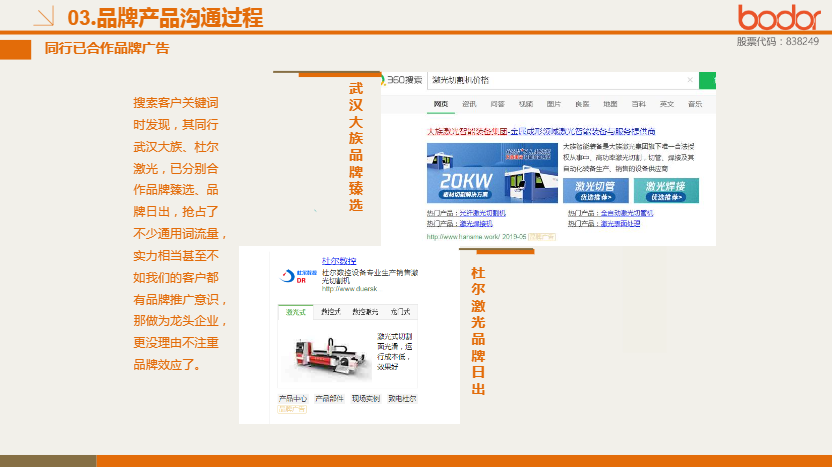Image resolution: width=832 pixels, height=467 pixels.
Task: Click the subtitle 同行已合作品牌广告
Action: pos(107,48)
